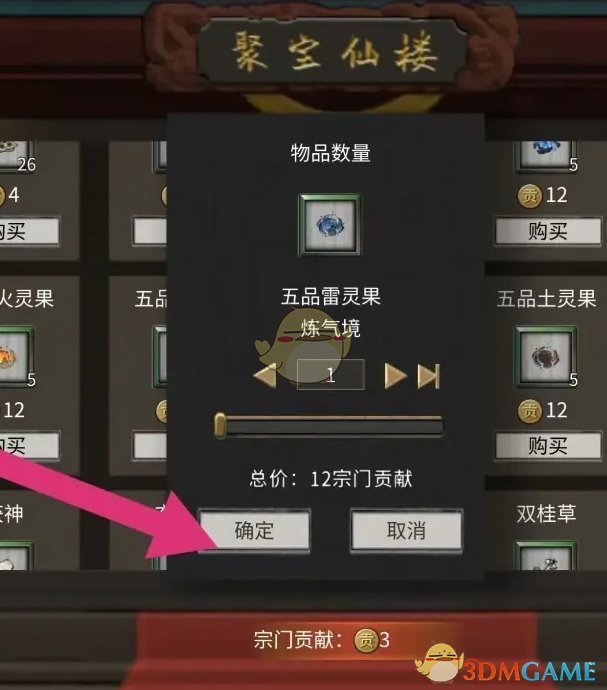Click the 聚宝仙楼 signboard title

click(333, 52)
